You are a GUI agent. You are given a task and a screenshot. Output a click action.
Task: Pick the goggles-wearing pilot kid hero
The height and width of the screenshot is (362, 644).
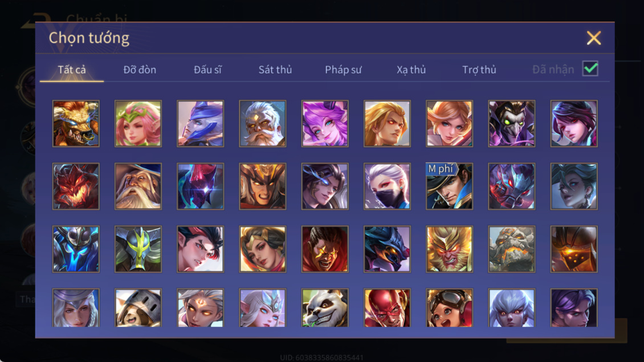[449, 308]
